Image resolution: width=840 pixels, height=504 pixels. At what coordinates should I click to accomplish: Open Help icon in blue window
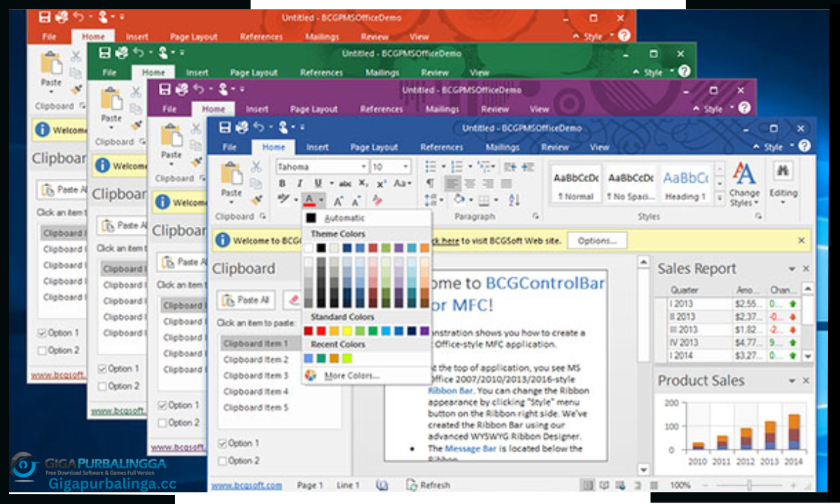(x=803, y=146)
